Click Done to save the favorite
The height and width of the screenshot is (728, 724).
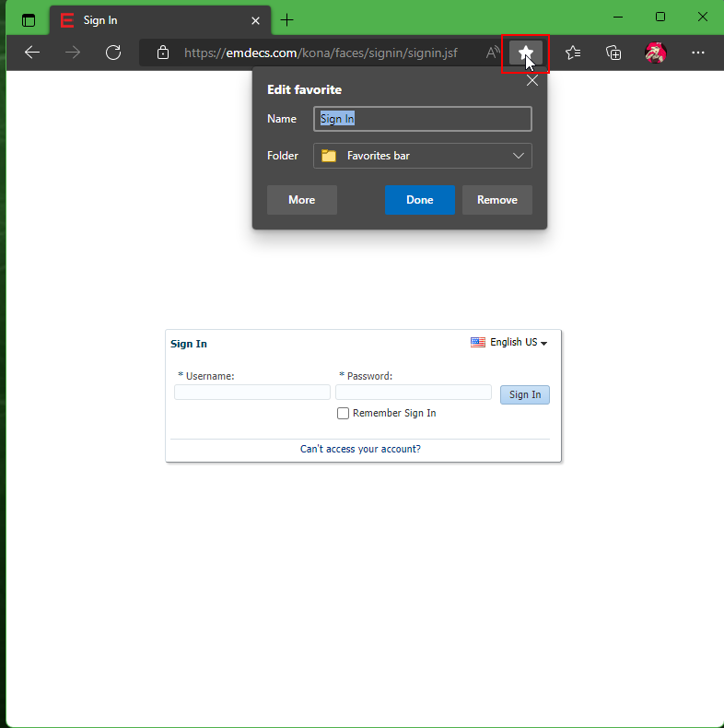tap(419, 200)
